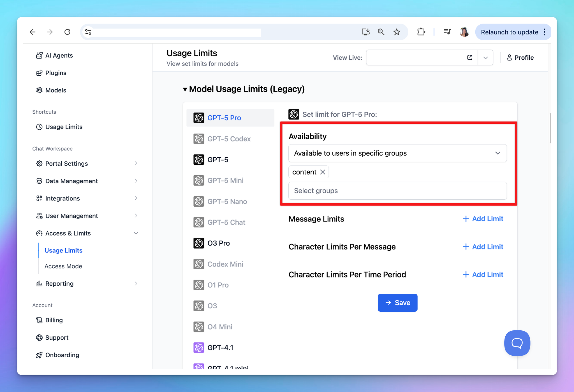This screenshot has height=392, width=574.
Task: Open the blue chat support bubble
Action: click(517, 343)
